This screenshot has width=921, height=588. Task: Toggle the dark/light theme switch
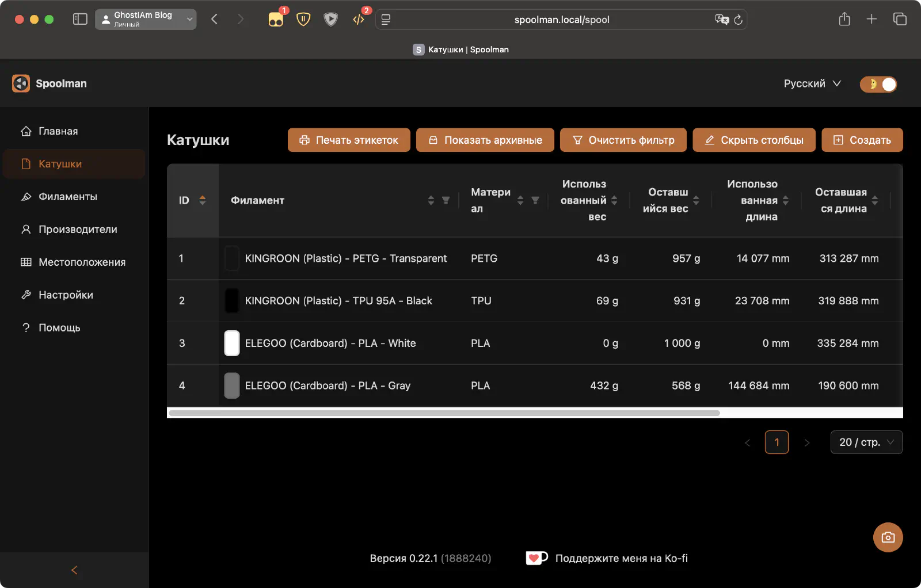[878, 84]
